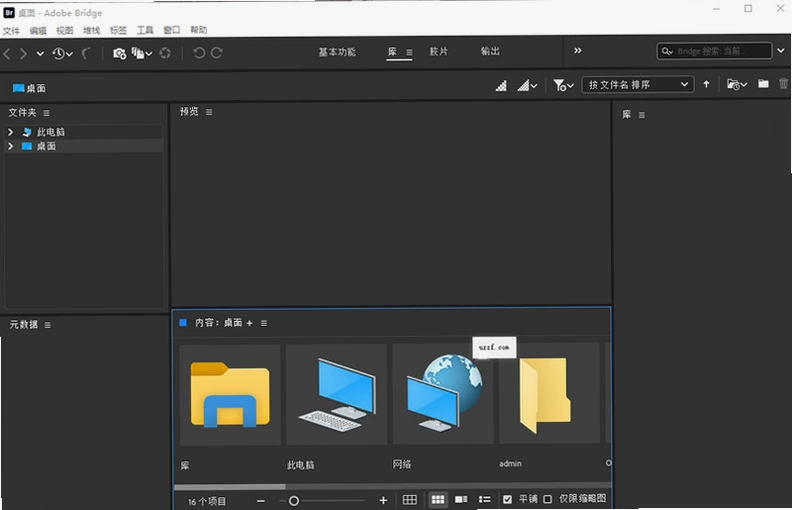
Task: Click the thumbnail size slider
Action: pyautogui.click(x=322, y=501)
